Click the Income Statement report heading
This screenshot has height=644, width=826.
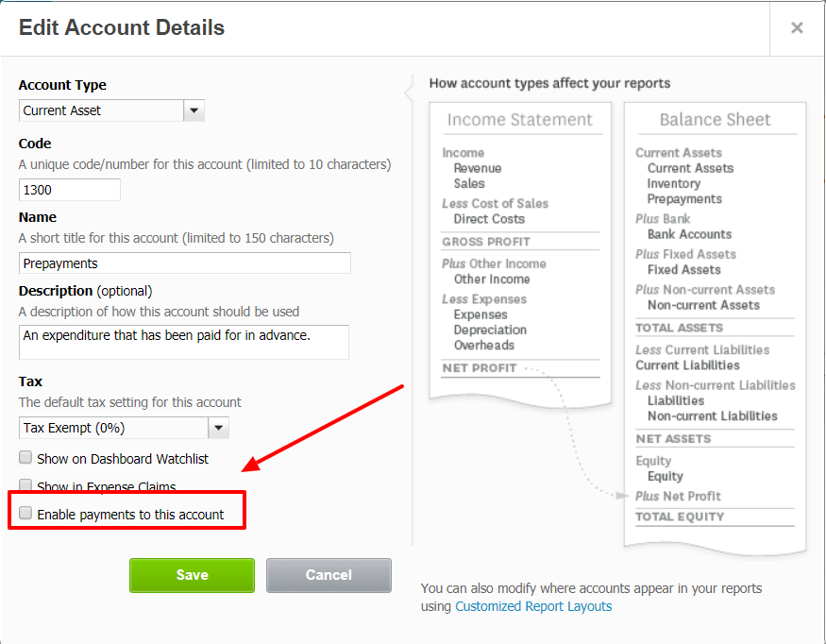coord(517,119)
